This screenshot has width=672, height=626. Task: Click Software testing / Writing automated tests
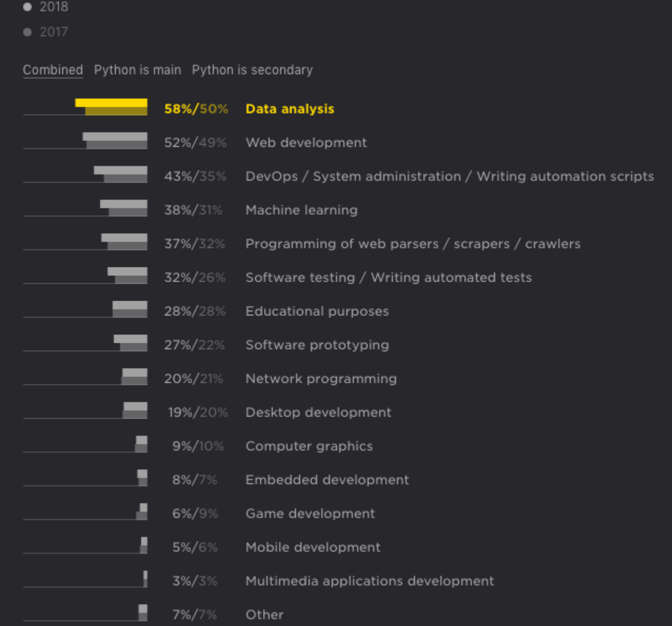coord(389,277)
